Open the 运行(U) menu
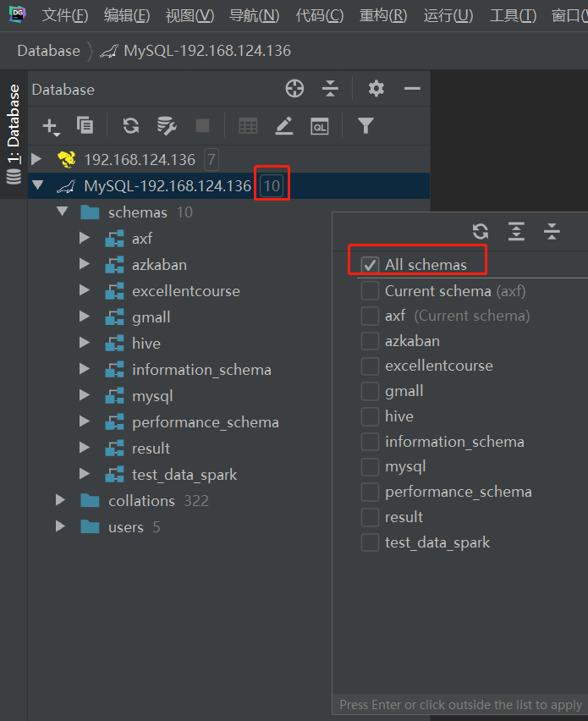Image resolution: width=588 pixels, height=721 pixels. click(448, 15)
